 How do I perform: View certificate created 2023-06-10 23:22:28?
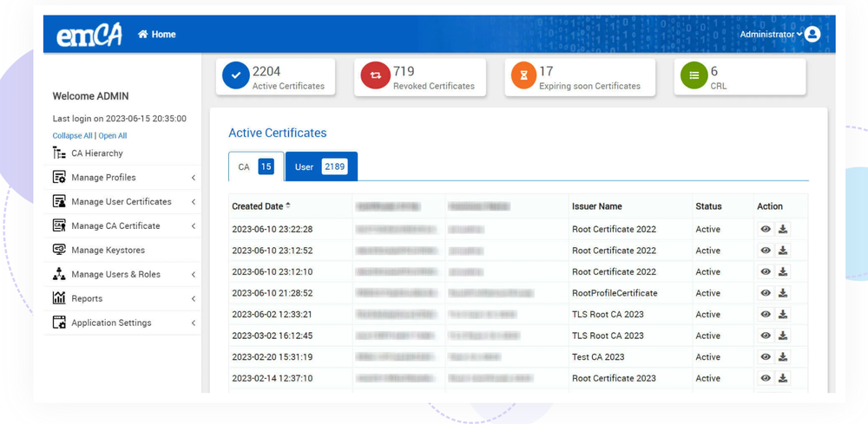pyautogui.click(x=766, y=230)
